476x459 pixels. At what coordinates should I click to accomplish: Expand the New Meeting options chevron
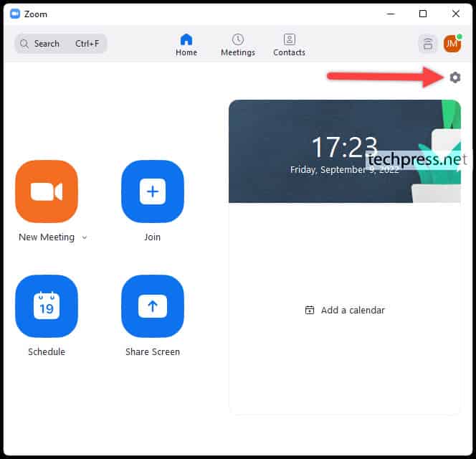pos(85,237)
